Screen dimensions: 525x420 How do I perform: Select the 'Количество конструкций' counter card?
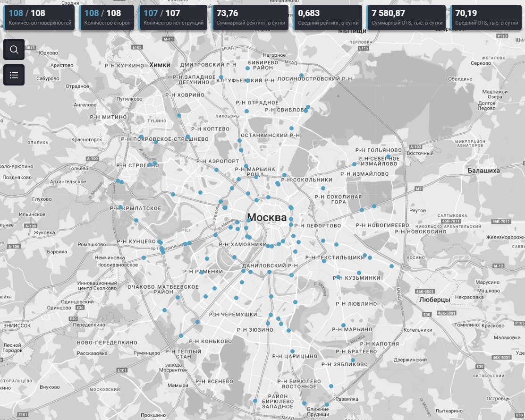tap(173, 17)
